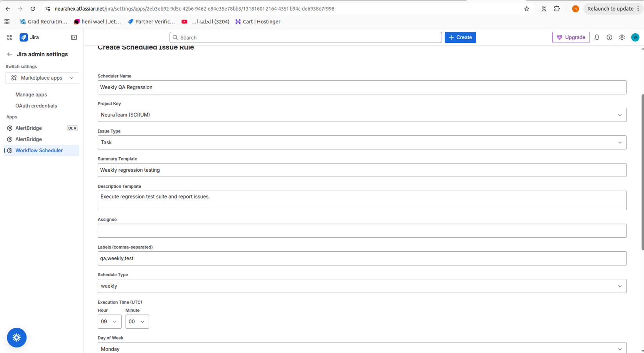Open the browser extensions puzzle icon
Screen dimensions: 644x353
coord(557,9)
